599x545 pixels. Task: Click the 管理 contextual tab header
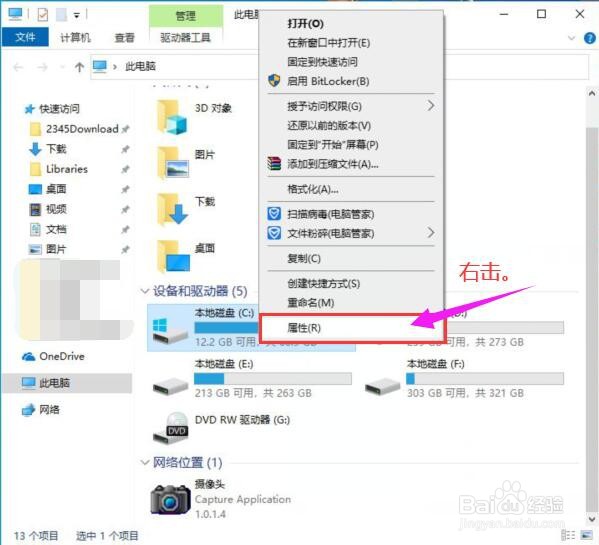186,16
